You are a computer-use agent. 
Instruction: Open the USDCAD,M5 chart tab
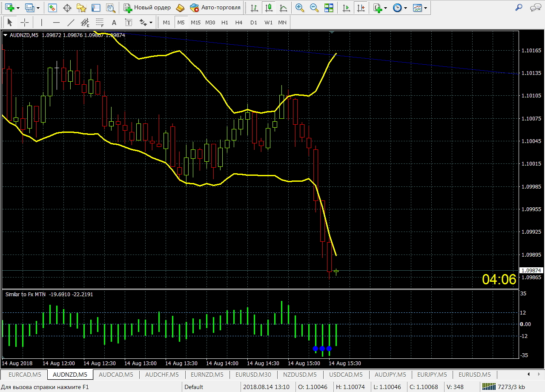pyautogui.click(x=346, y=375)
